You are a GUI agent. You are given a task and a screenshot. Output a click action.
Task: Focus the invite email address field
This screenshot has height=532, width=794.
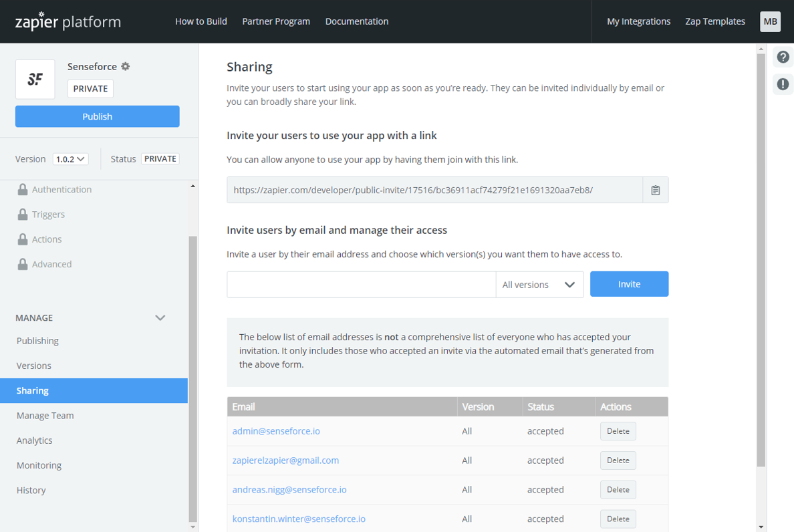pos(362,285)
